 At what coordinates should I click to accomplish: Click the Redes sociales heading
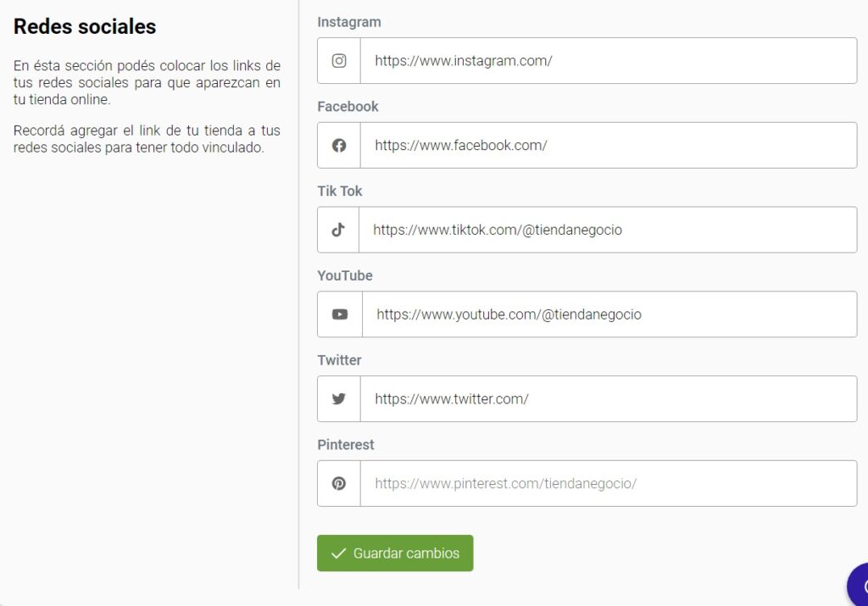coord(85,26)
